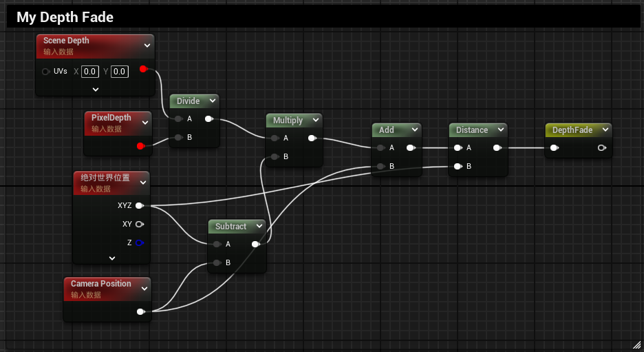
Task: Click the DepthFade node output pin
Action: pyautogui.click(x=601, y=147)
